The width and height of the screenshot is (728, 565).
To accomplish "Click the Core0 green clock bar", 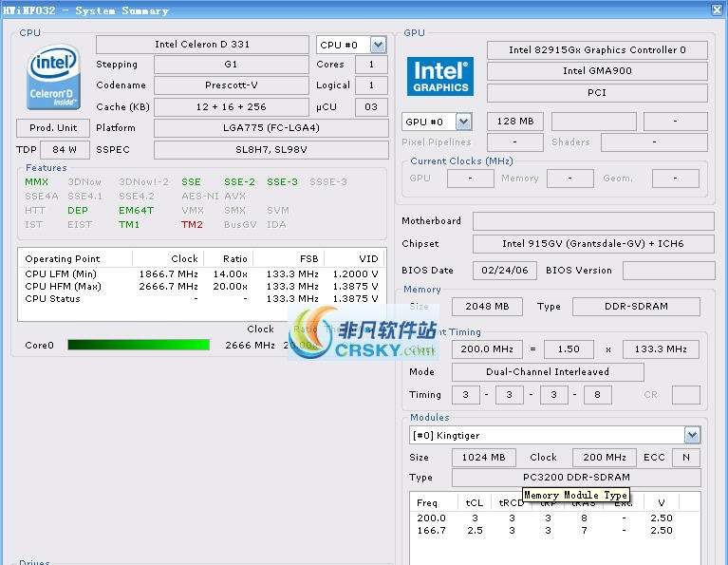I will coord(138,345).
